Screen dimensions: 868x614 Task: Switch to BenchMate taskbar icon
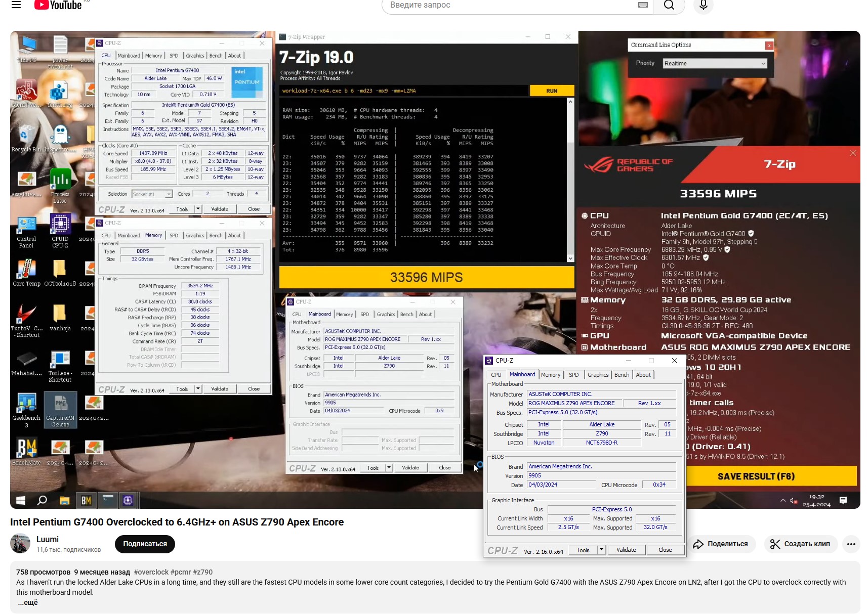(86, 500)
